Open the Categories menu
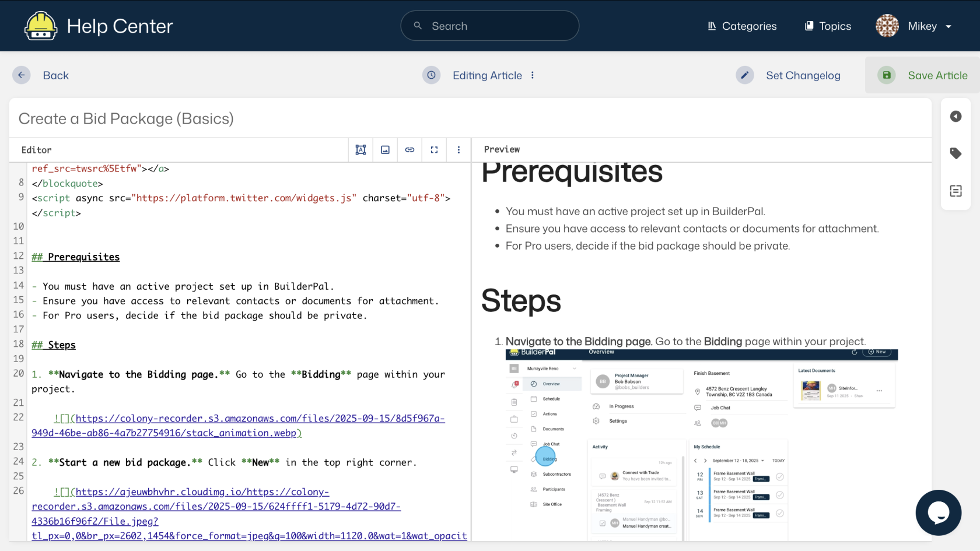980x551 pixels. pyautogui.click(x=742, y=26)
